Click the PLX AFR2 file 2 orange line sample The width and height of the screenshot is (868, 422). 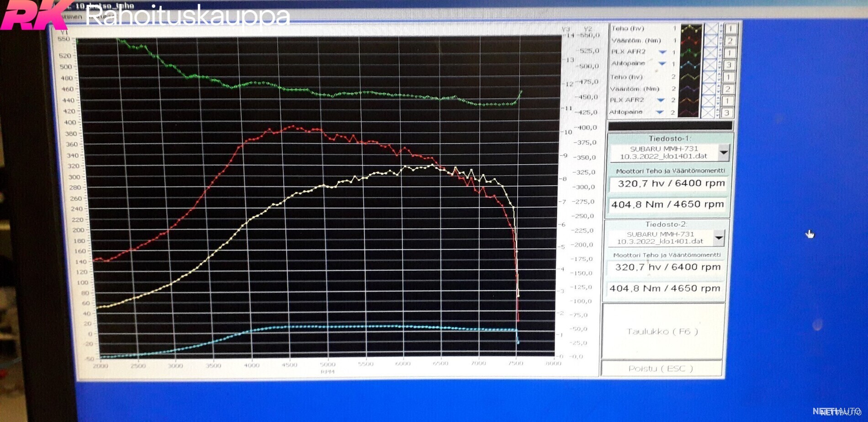tap(689, 101)
